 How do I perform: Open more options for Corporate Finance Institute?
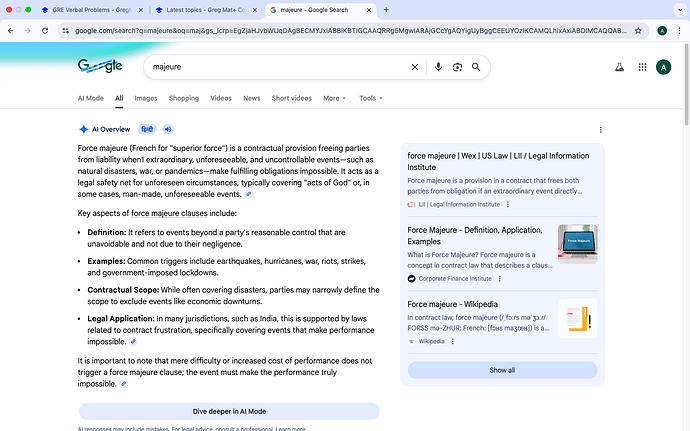point(499,279)
